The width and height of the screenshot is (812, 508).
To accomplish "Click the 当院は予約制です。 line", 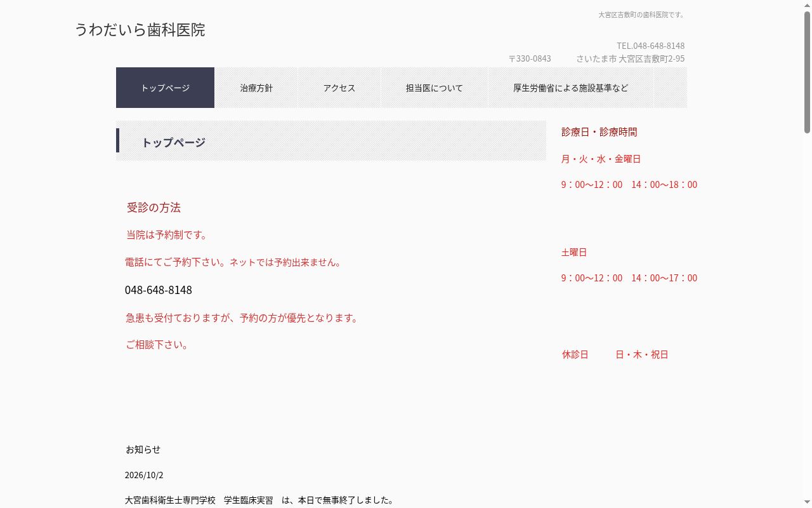I will click(167, 235).
